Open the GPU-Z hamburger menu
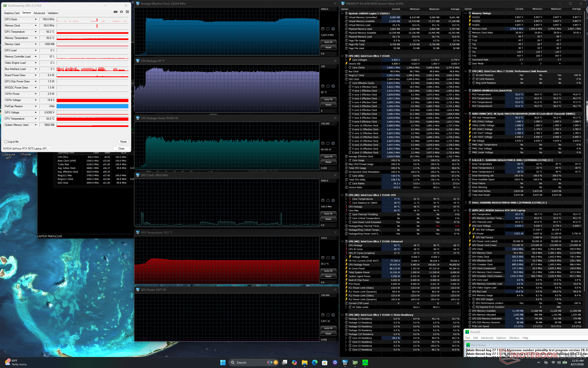 [x=127, y=12]
